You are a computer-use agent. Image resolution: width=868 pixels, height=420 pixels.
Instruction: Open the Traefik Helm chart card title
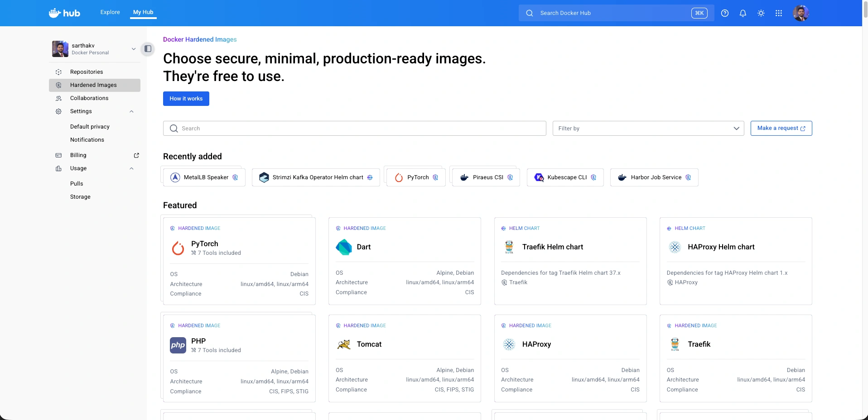click(553, 247)
